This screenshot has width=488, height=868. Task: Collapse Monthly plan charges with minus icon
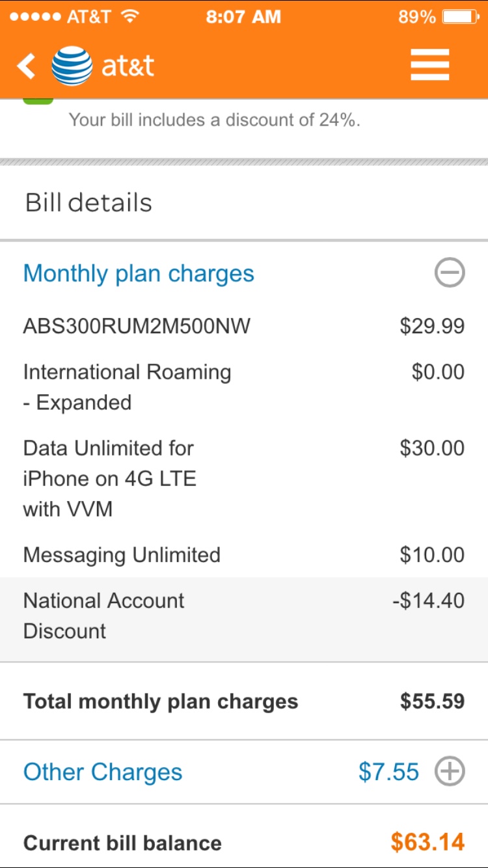pyautogui.click(x=450, y=273)
